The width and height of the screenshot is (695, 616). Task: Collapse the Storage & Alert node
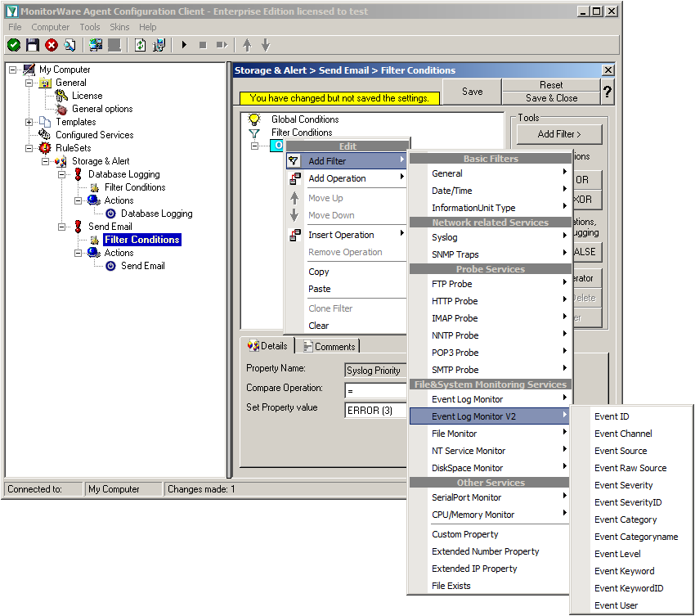coord(45,161)
